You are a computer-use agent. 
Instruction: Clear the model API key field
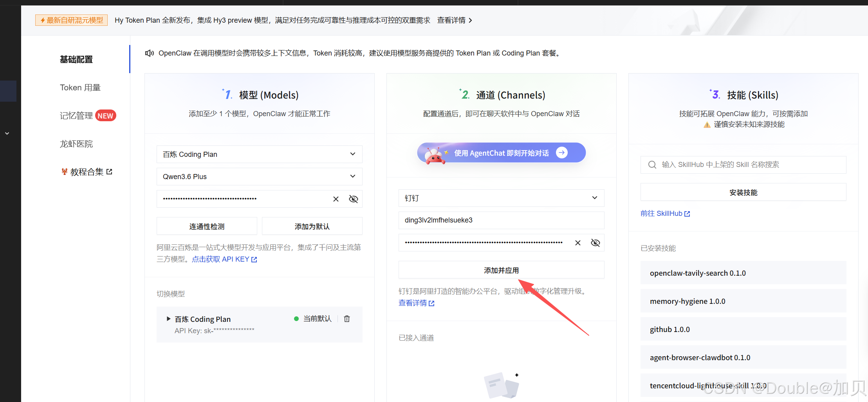(336, 199)
